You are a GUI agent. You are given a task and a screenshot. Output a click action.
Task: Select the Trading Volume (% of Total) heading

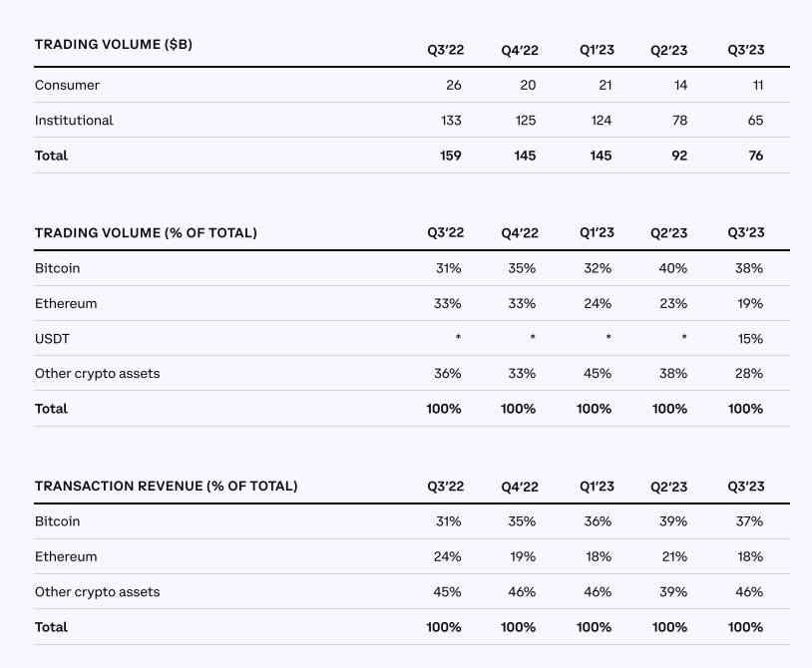pyautogui.click(x=146, y=233)
